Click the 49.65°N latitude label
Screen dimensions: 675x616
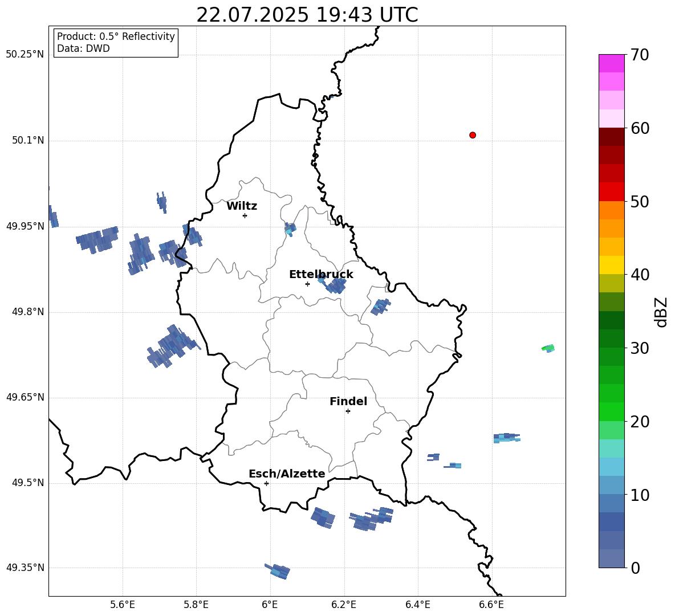[25, 397]
